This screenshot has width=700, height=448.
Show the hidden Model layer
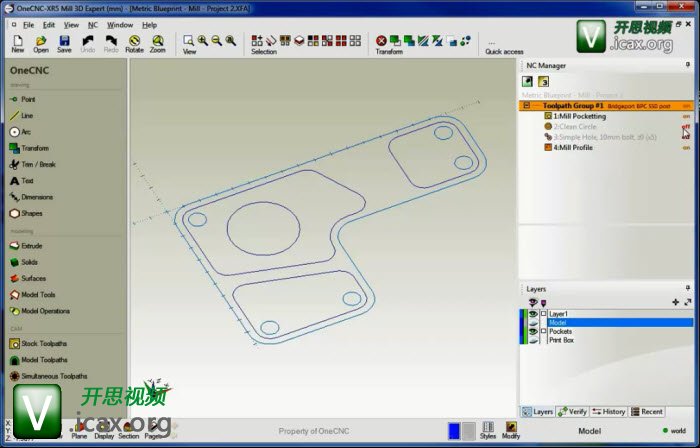coord(533,323)
